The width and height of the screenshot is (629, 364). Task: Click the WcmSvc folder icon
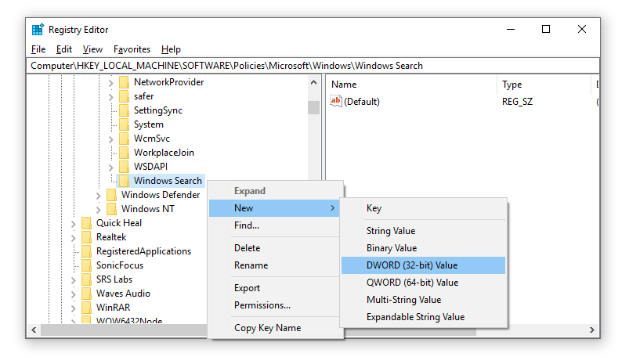pyautogui.click(x=125, y=139)
